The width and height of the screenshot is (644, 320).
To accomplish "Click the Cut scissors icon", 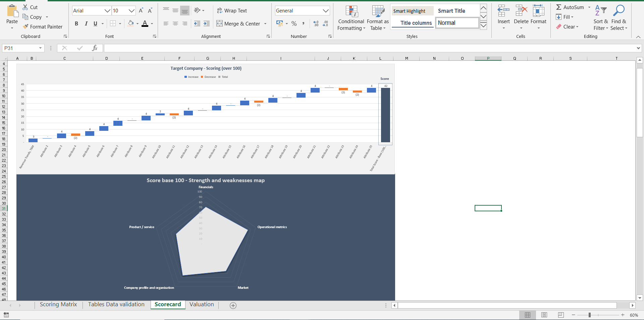I will click(25, 7).
